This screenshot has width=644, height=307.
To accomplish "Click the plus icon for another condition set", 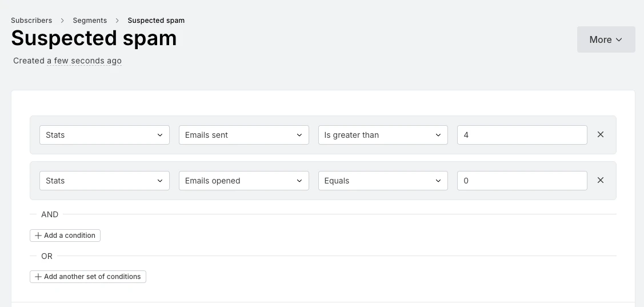I will coord(38,277).
